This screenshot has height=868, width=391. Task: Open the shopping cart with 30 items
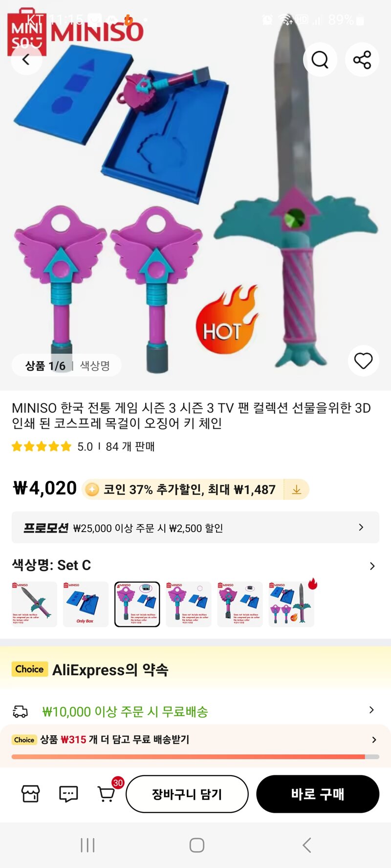(107, 794)
